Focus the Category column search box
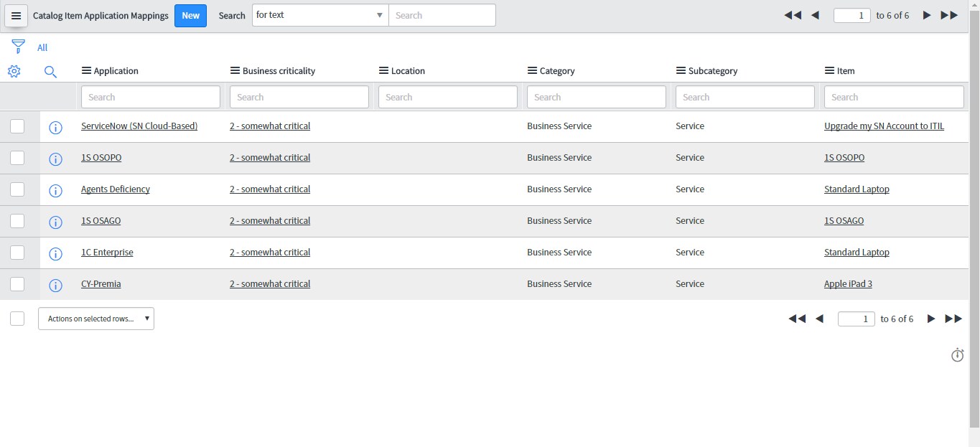 coord(597,97)
